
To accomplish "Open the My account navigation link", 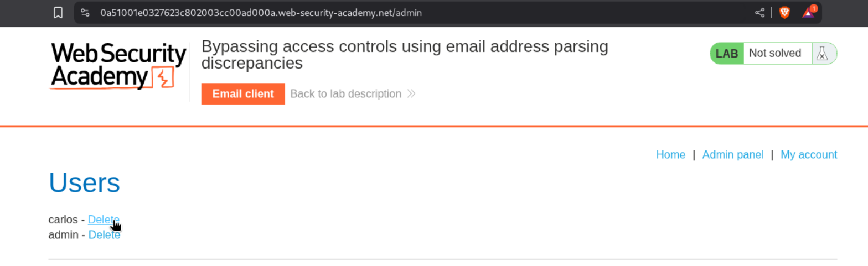I will pyautogui.click(x=808, y=155).
